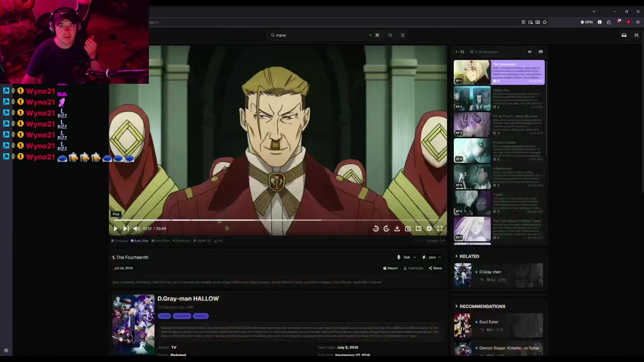Open the Dub audio dropdown
The width and height of the screenshot is (644, 362).
tap(407, 257)
